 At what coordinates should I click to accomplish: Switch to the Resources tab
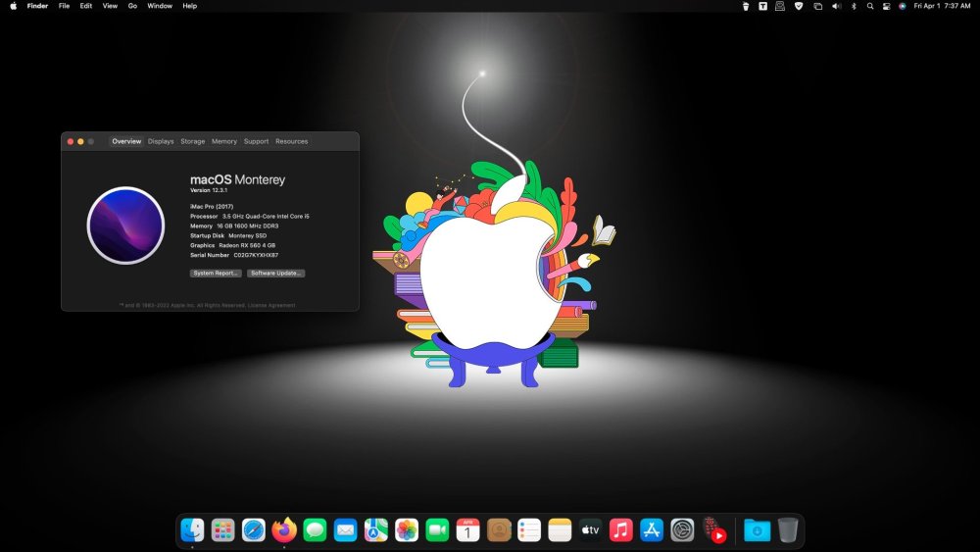(x=292, y=141)
